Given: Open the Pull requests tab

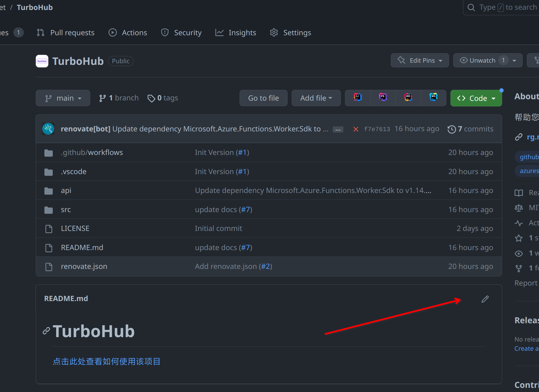Looking at the screenshot, I should click(66, 33).
